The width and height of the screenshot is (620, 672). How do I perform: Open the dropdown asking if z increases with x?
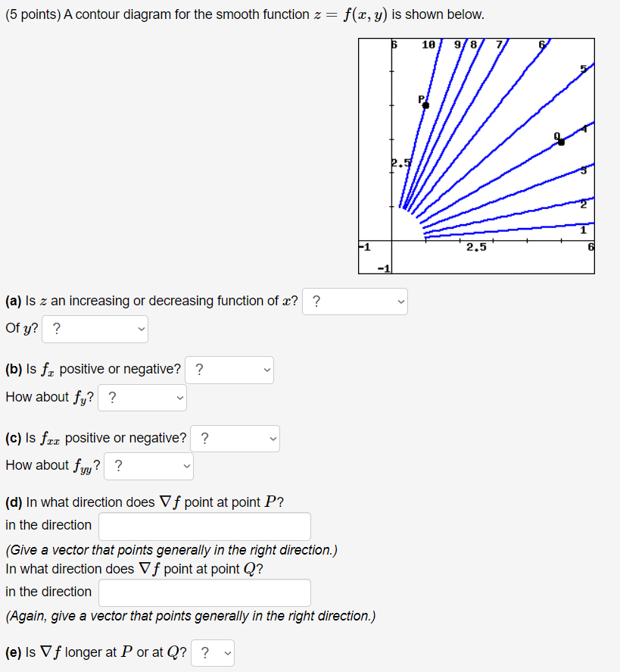click(354, 302)
